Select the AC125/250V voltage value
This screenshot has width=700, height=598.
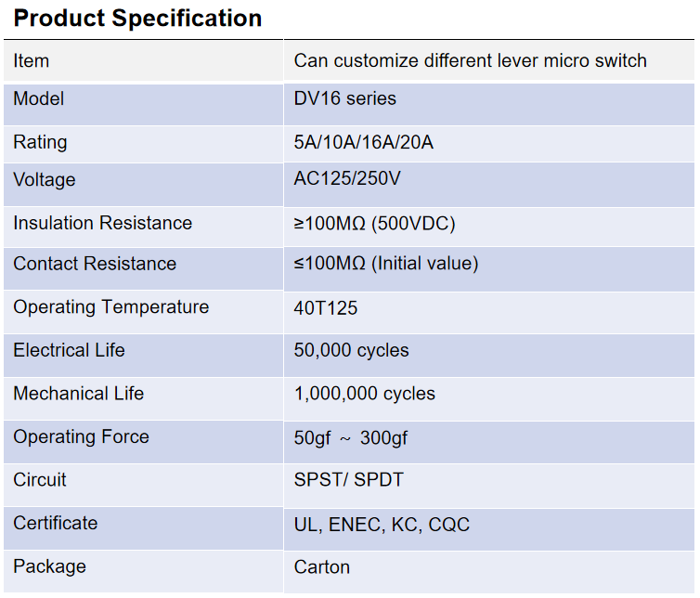point(347,178)
